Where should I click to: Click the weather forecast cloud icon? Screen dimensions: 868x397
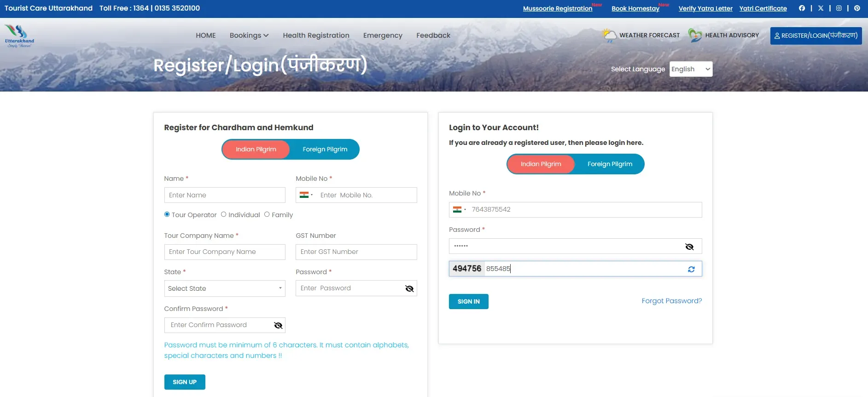pyautogui.click(x=609, y=35)
